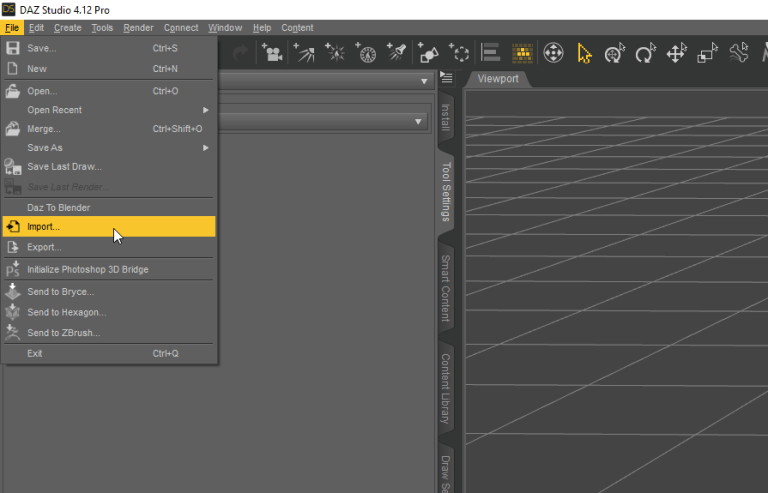Click the Send to Bryce icon
This screenshot has width=768, height=493.
(x=13, y=291)
